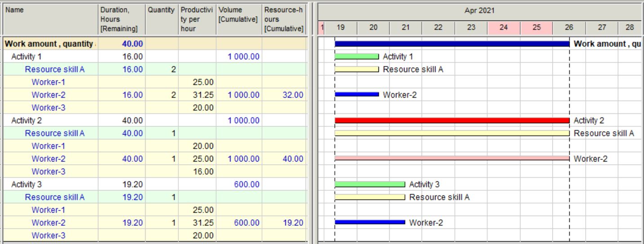Click the Resource-hours [Cumulative] column header
Image resolution: width=644 pixels, height=244 pixels.
[x=285, y=19]
